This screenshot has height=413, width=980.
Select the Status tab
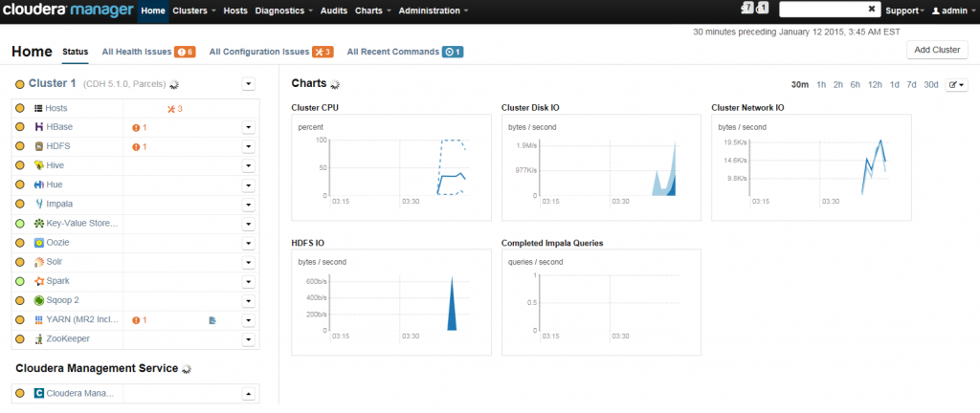(75, 52)
